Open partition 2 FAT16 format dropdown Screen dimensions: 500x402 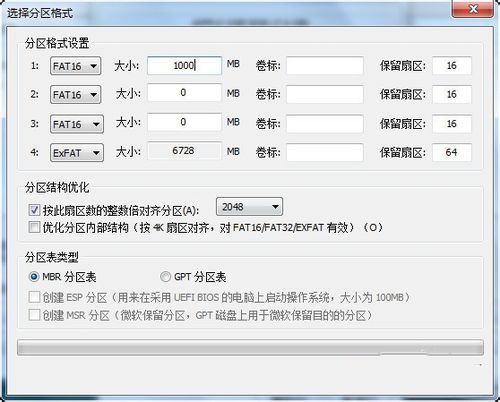75,95
